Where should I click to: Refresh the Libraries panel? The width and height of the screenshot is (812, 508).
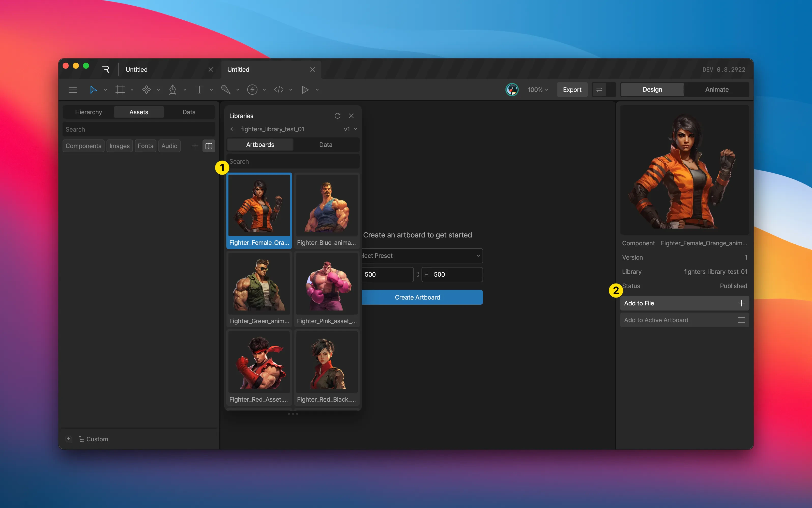[x=338, y=116]
